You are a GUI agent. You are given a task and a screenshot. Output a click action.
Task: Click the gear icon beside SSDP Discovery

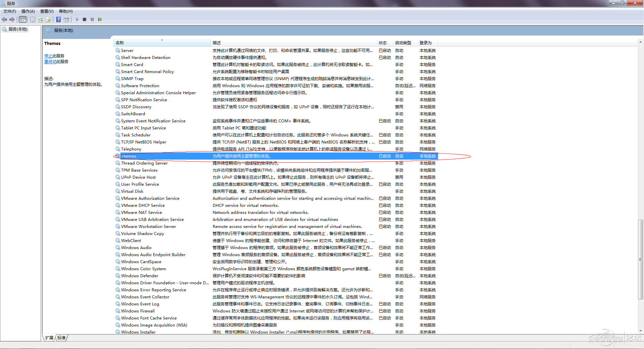coord(118,107)
